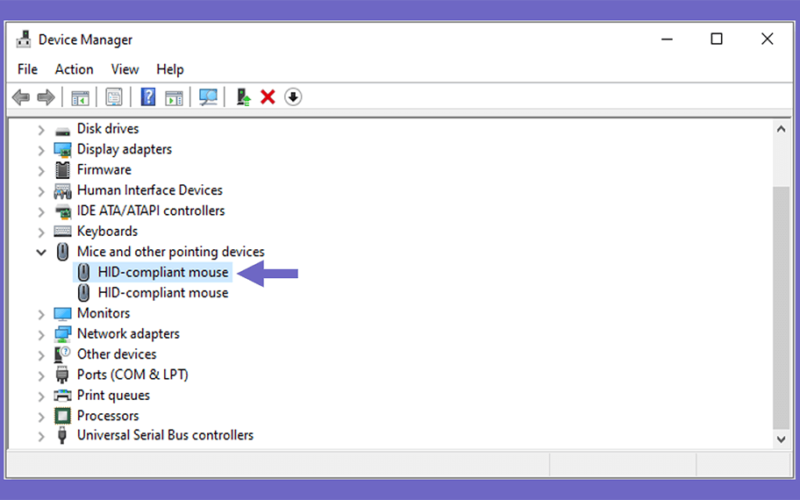The width and height of the screenshot is (800, 500).
Task: Click the scrollbar up arrow
Action: point(781,129)
